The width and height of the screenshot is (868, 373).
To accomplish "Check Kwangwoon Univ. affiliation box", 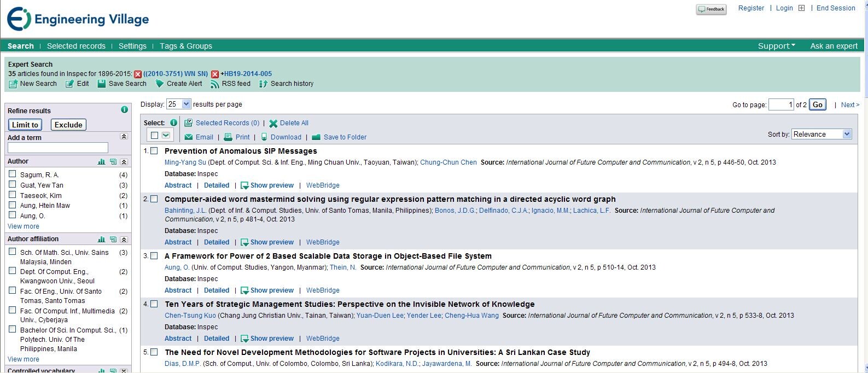I will 12,271.
